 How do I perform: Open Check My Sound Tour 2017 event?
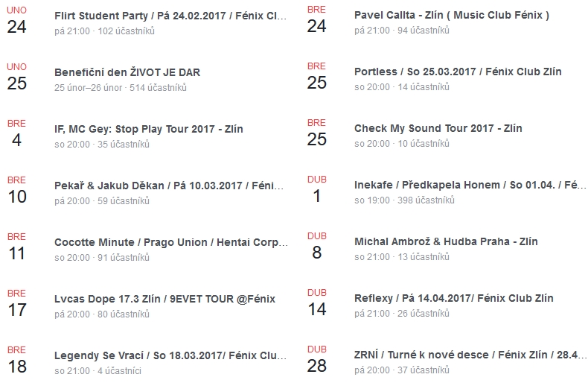pos(438,128)
